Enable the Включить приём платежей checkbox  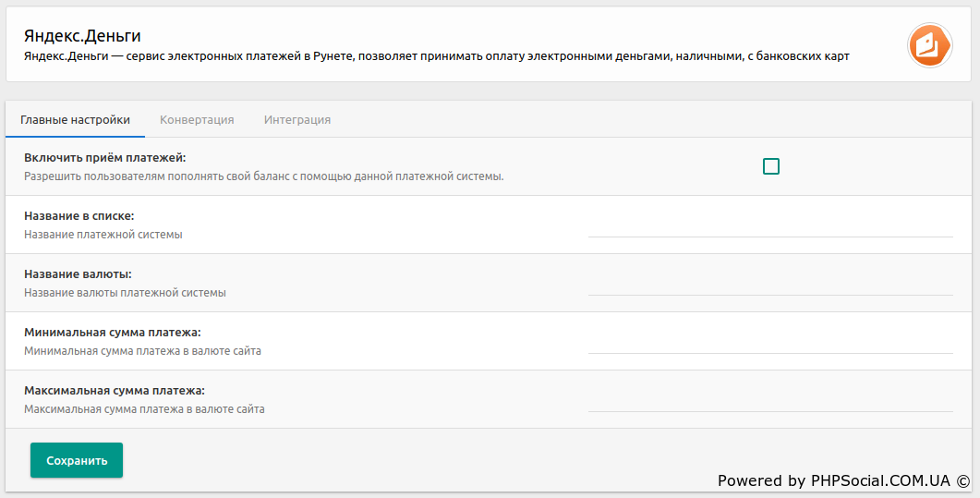(771, 166)
